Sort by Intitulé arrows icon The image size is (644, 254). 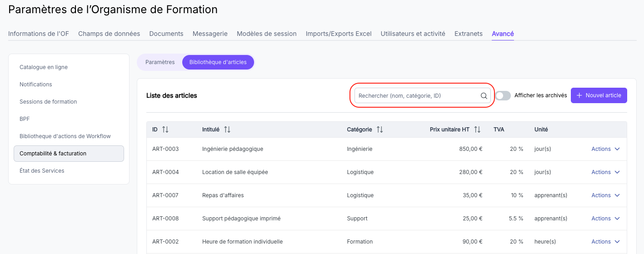click(227, 129)
